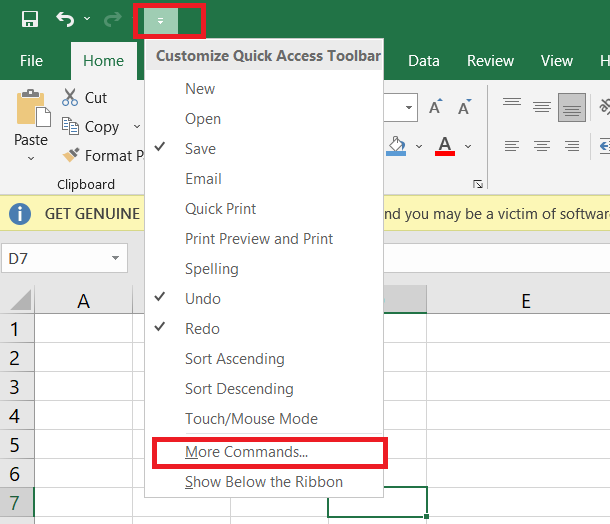The height and width of the screenshot is (524, 610).
Task: Open the Name Box dropdown arrow
Action: click(115, 258)
